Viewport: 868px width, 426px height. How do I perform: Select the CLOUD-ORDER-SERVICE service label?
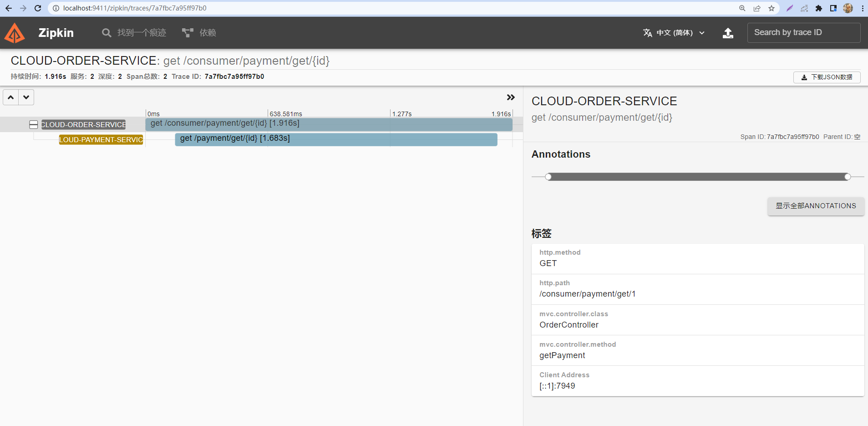(83, 124)
